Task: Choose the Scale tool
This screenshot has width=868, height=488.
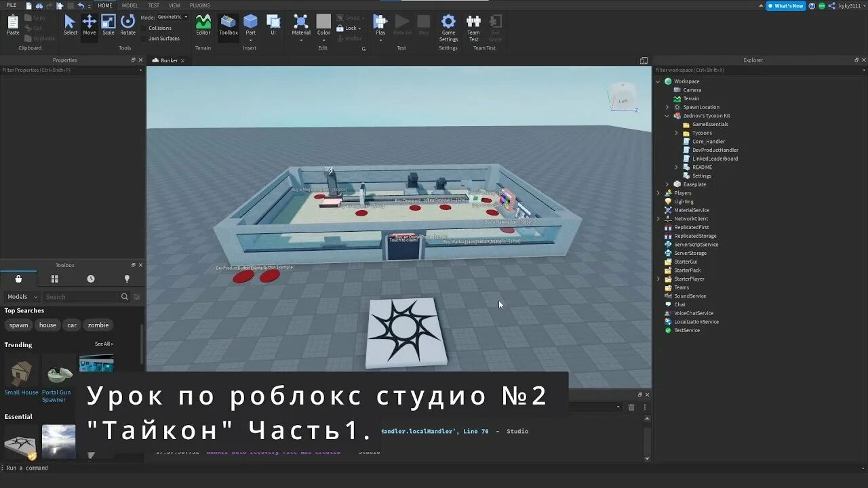Action: point(108,25)
